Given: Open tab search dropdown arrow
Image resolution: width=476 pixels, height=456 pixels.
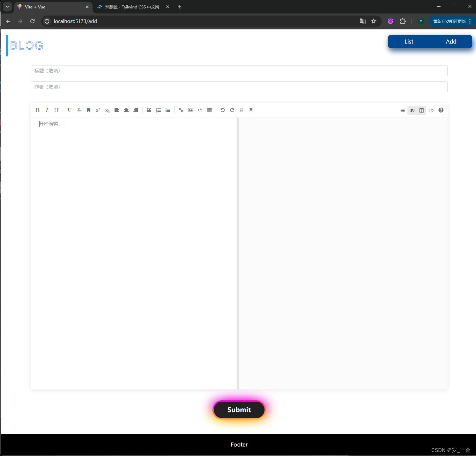Looking at the screenshot, I should point(7,7).
